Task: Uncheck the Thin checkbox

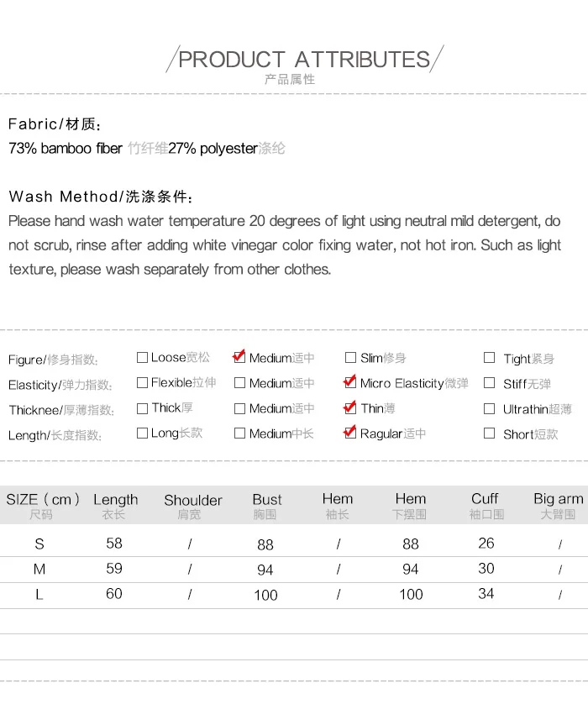Action: click(349, 407)
